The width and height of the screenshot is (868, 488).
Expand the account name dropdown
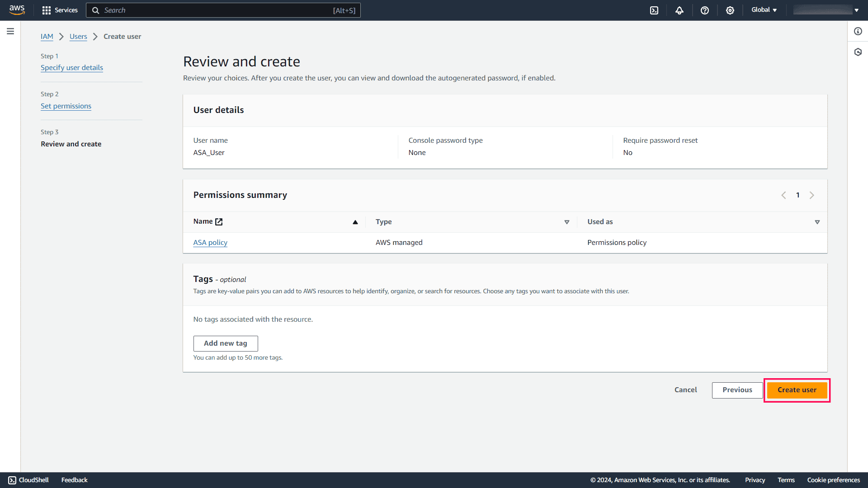[857, 9]
